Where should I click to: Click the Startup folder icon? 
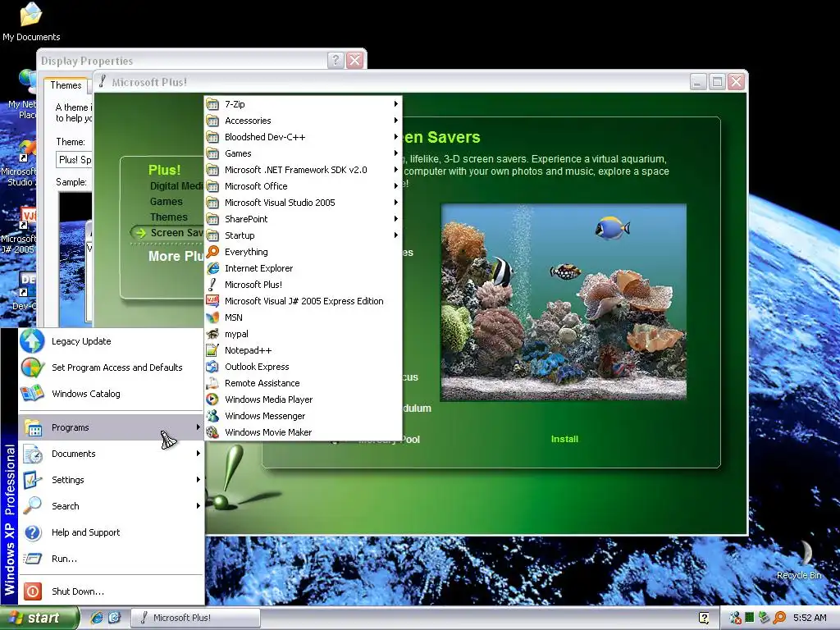coord(212,235)
